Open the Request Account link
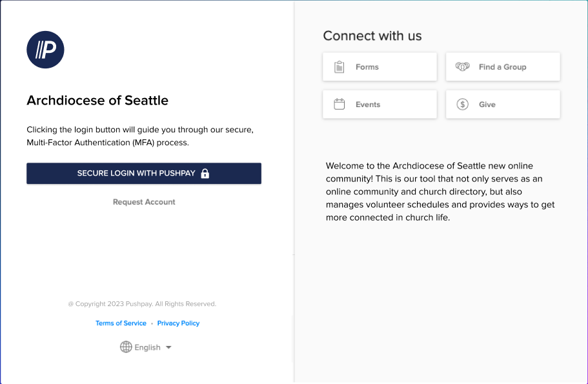This screenshot has width=588, height=384. click(x=144, y=202)
